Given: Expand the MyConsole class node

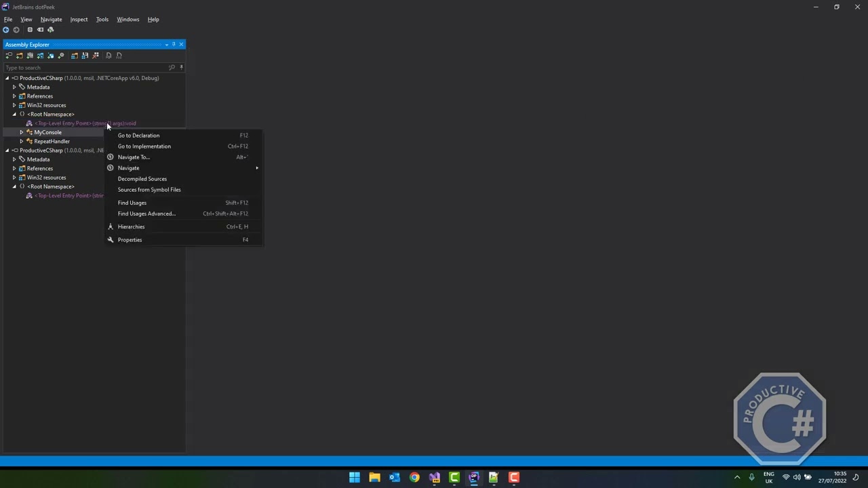Looking at the screenshot, I should [x=22, y=132].
